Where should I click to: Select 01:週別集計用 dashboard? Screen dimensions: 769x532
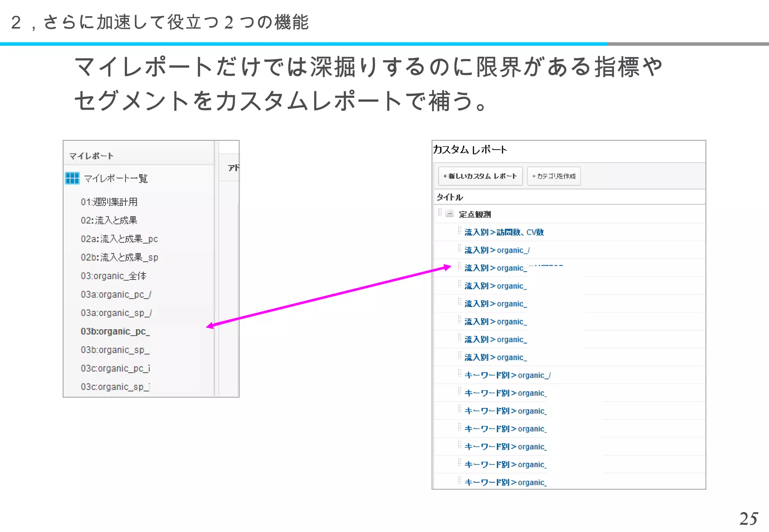(109, 202)
